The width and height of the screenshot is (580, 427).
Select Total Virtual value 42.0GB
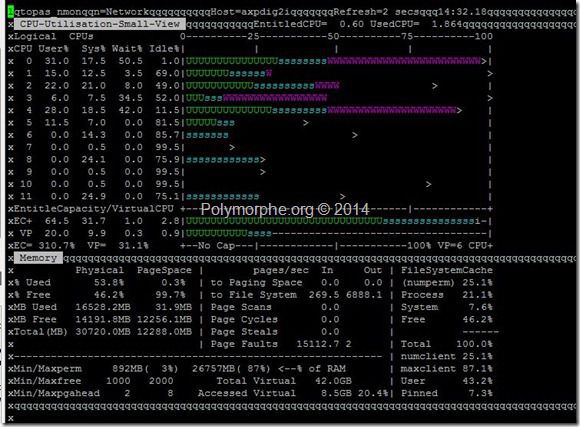pos(333,381)
